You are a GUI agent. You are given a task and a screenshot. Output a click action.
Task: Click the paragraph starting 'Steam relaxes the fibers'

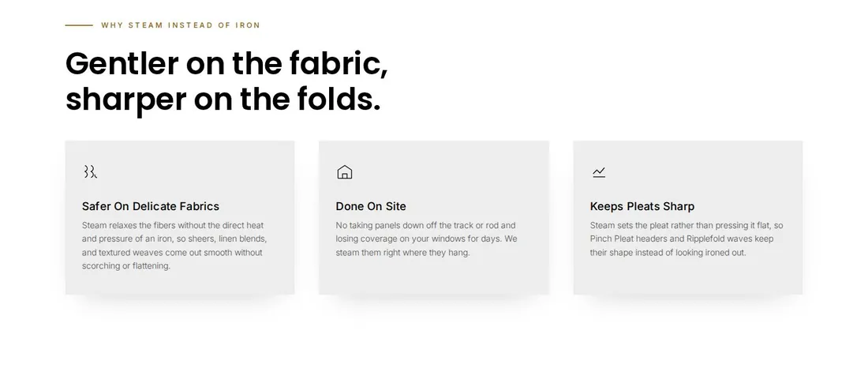[174, 246]
